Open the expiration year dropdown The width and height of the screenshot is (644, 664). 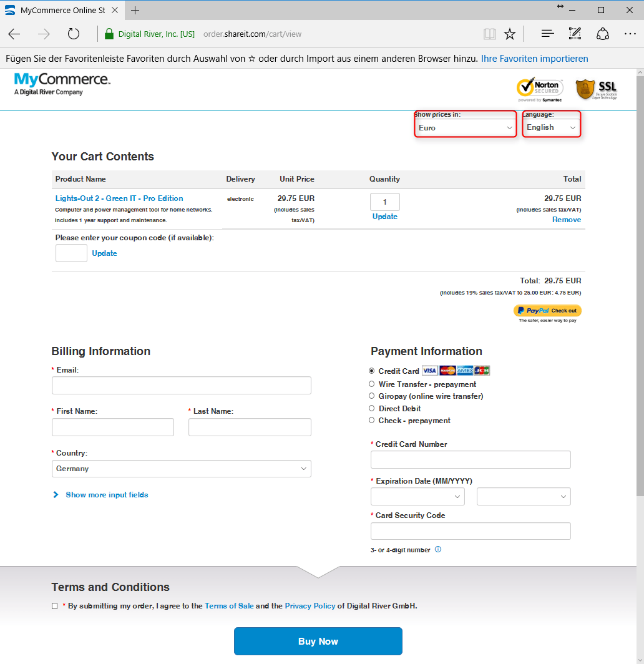[524, 497]
